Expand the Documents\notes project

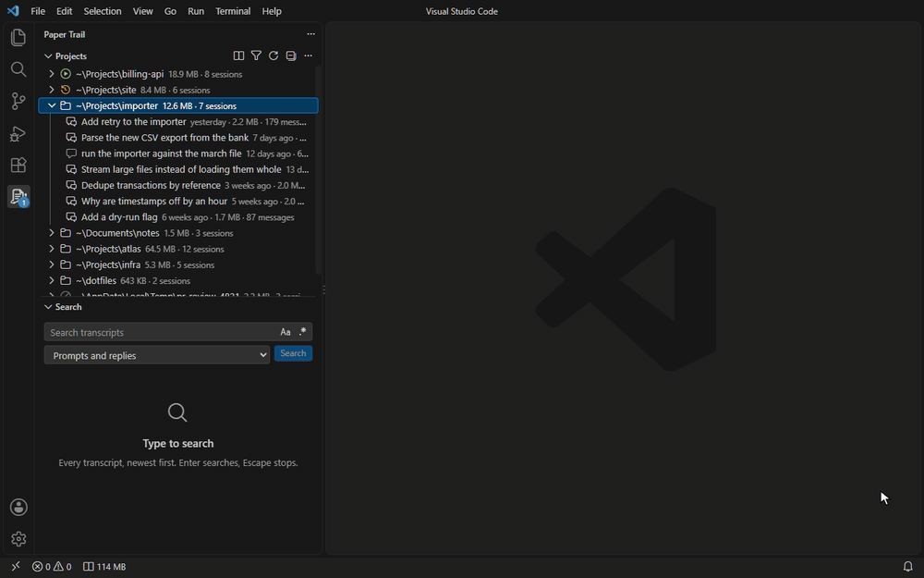click(x=52, y=233)
